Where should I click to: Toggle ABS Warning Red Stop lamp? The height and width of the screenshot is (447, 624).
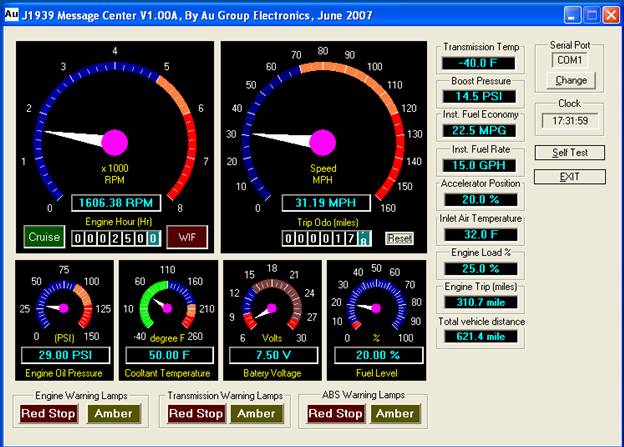tap(335, 414)
